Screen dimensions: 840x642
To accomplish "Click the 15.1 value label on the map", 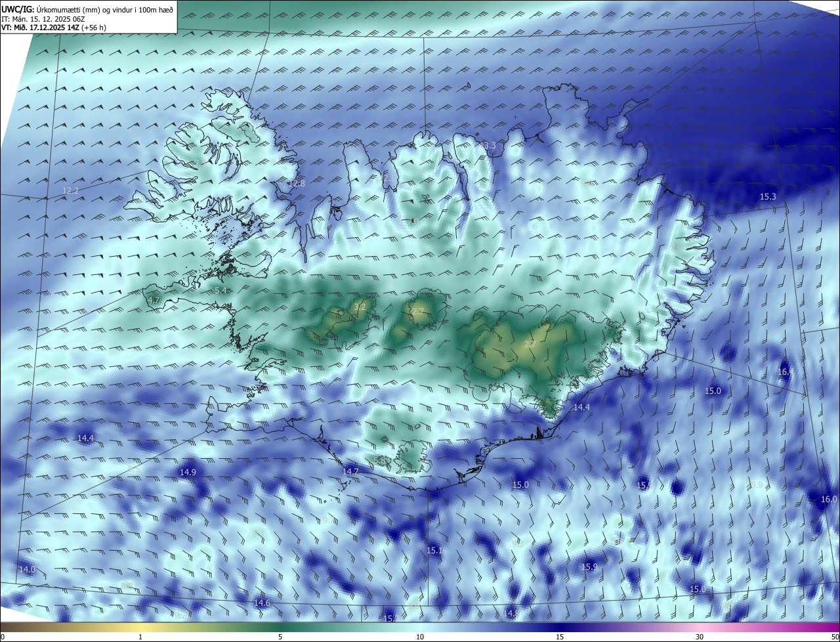I will (434, 550).
